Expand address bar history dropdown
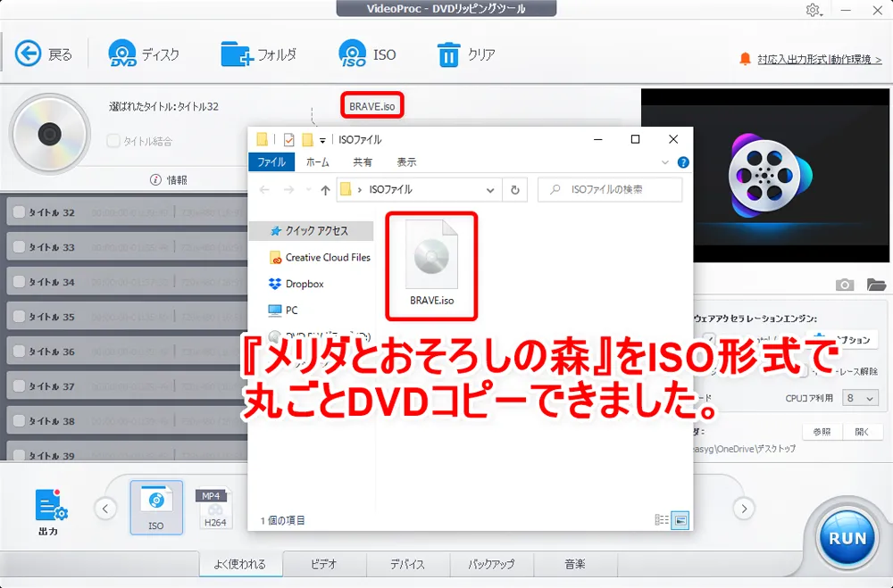The width and height of the screenshot is (893, 588). [x=489, y=190]
